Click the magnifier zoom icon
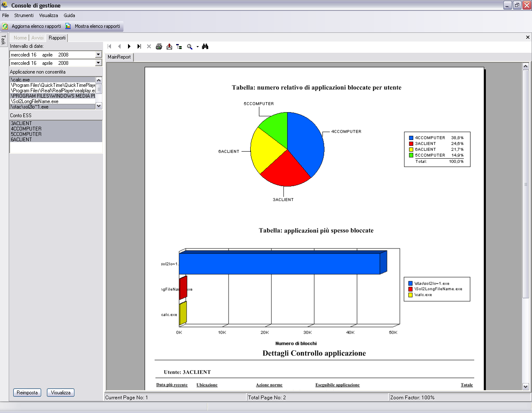This screenshot has width=532, height=413. (x=190, y=47)
